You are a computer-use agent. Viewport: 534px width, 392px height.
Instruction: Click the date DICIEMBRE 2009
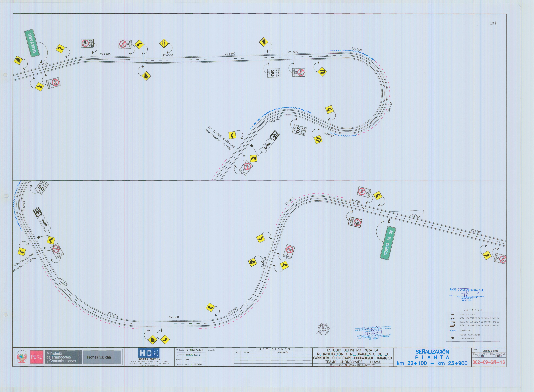click(x=490, y=351)
